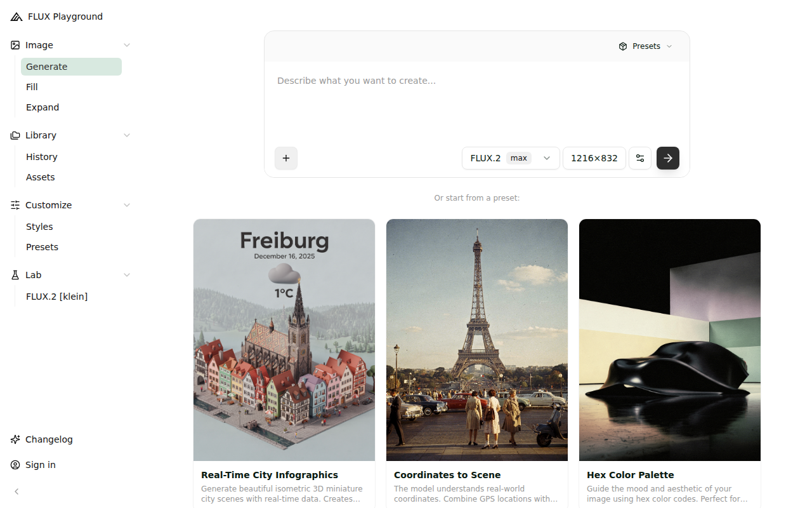Click the Changelog sparkle icon
This screenshot has width=812, height=508.
point(15,439)
